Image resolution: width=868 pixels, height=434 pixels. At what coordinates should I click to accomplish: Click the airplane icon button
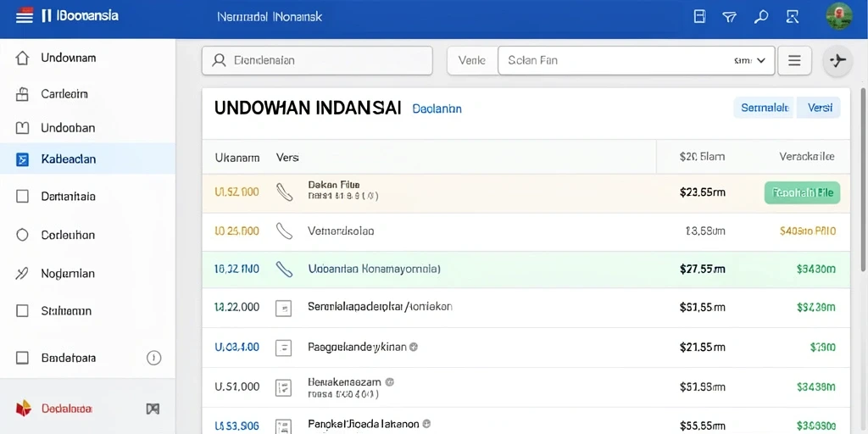[x=838, y=60]
